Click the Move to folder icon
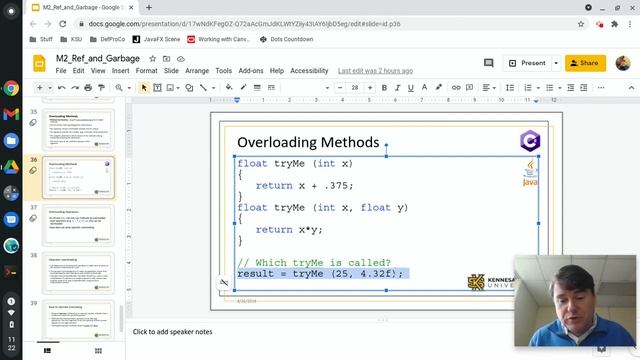 (x=167, y=59)
